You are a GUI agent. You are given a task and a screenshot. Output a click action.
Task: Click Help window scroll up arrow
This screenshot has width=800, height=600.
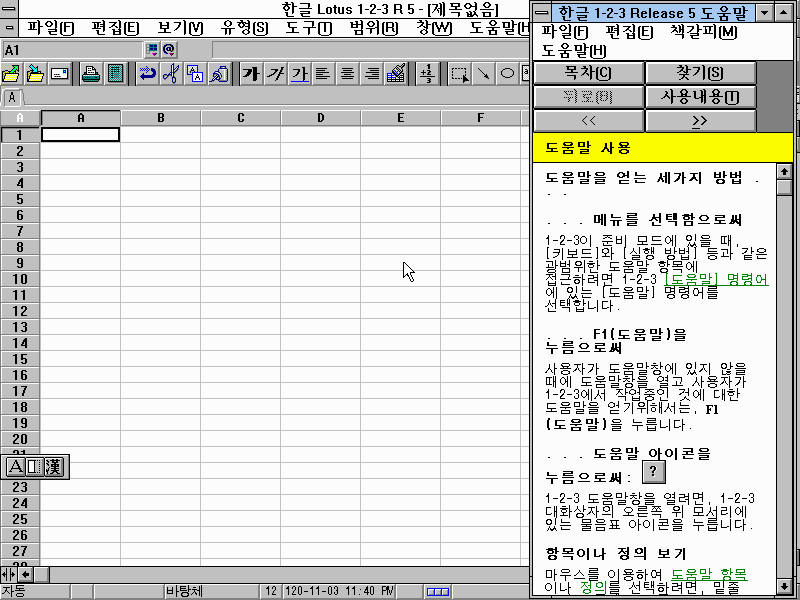784,171
